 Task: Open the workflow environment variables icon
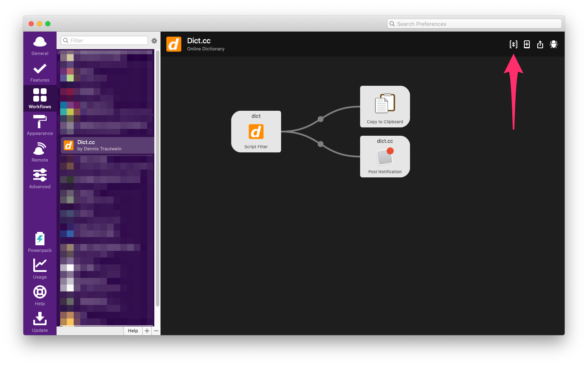pyautogui.click(x=514, y=44)
